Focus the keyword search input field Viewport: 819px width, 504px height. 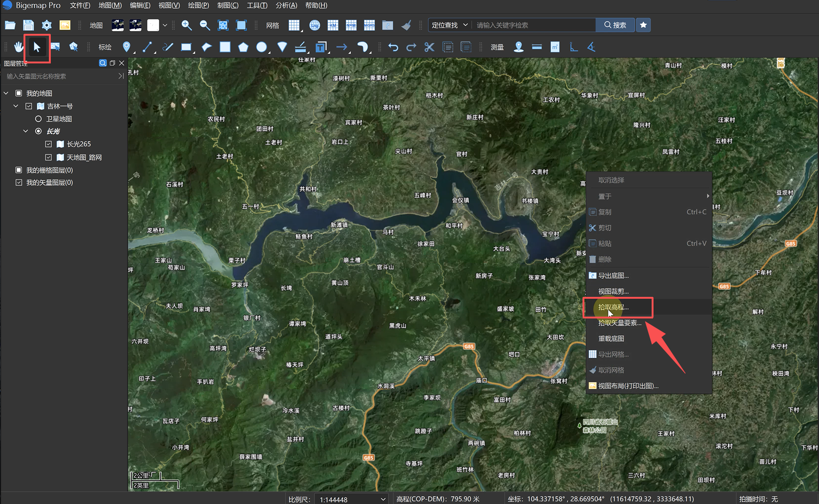tap(534, 25)
